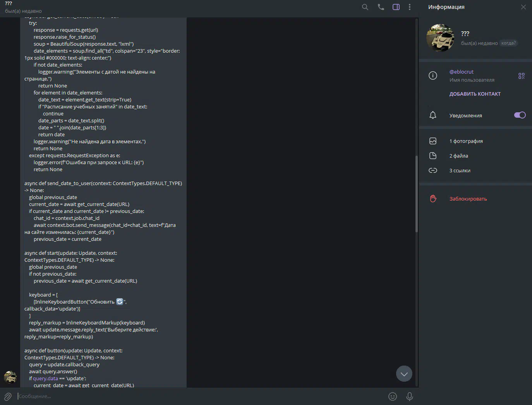Record a voice message with microphone icon
Viewport: 532px width, 405px height.
click(x=409, y=396)
